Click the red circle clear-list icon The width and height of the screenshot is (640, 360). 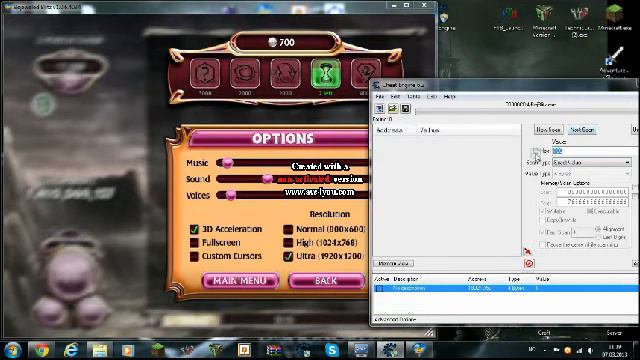tap(529, 263)
